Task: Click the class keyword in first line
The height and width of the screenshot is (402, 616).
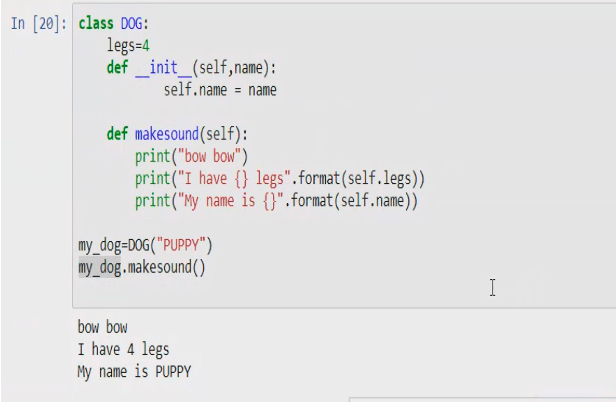Action: coord(97,23)
